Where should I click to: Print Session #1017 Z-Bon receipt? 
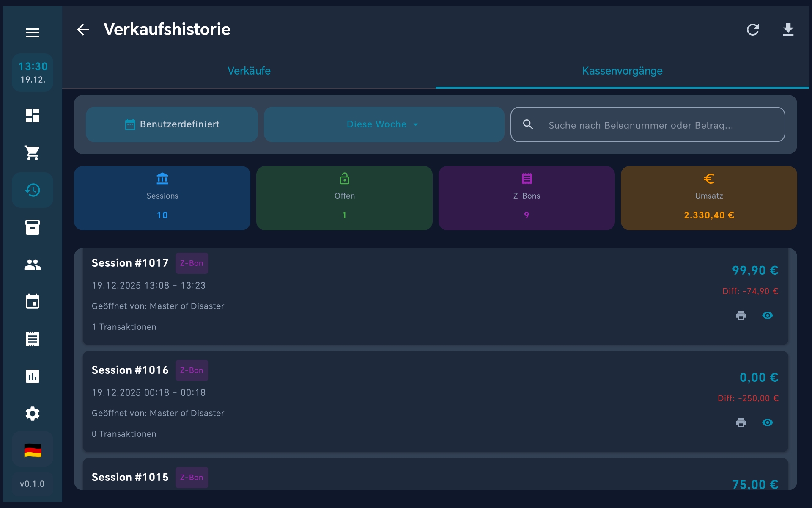(x=741, y=315)
